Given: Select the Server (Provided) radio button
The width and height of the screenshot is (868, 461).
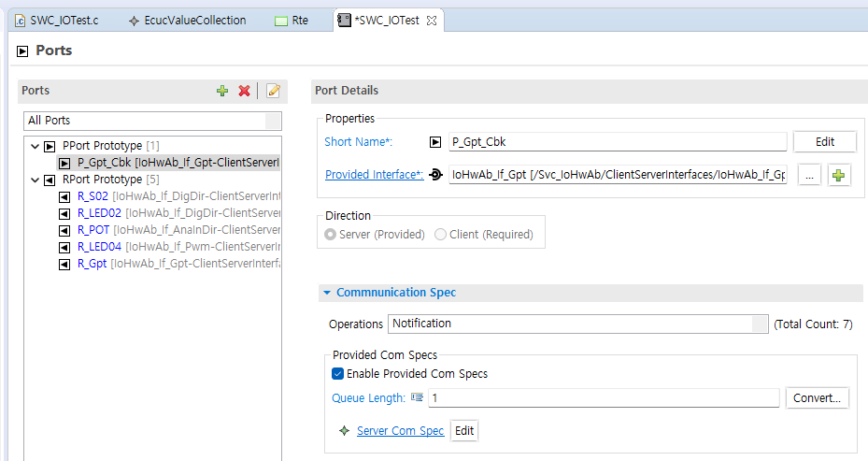Looking at the screenshot, I should [x=331, y=235].
